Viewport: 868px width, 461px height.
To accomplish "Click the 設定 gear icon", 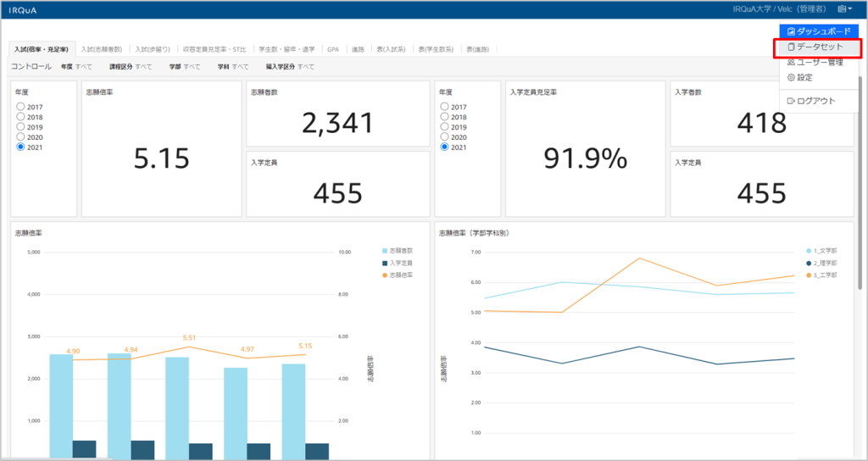I will click(x=791, y=78).
